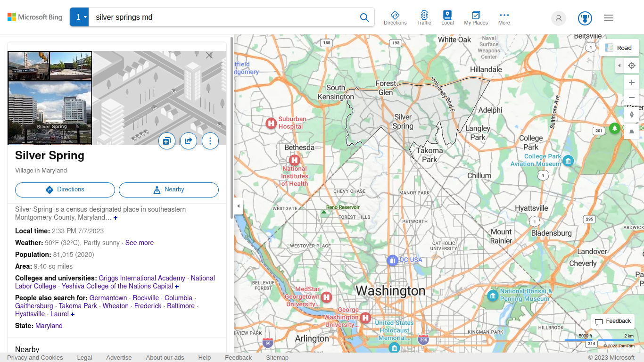
Task: Toggle map tilt view button
Action: tap(632, 132)
